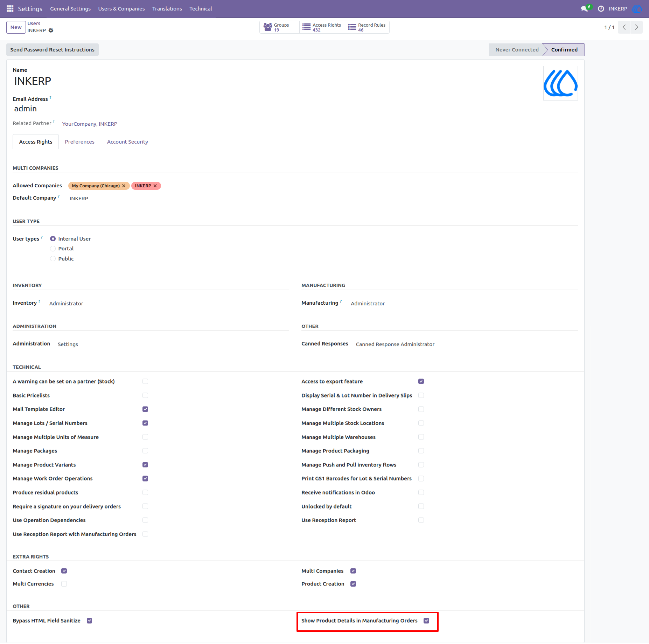Show the Email Address help tooltip mark
This screenshot has width=649, height=644.
coord(50,97)
